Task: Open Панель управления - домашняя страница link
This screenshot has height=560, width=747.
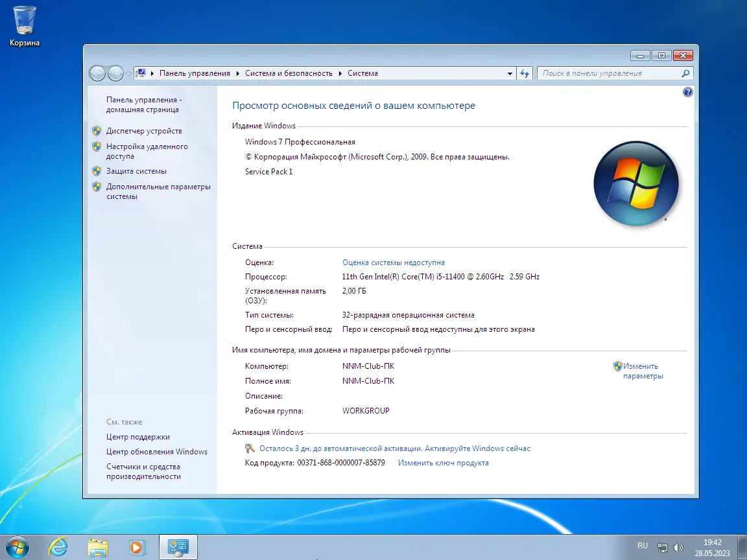Action: (x=143, y=104)
